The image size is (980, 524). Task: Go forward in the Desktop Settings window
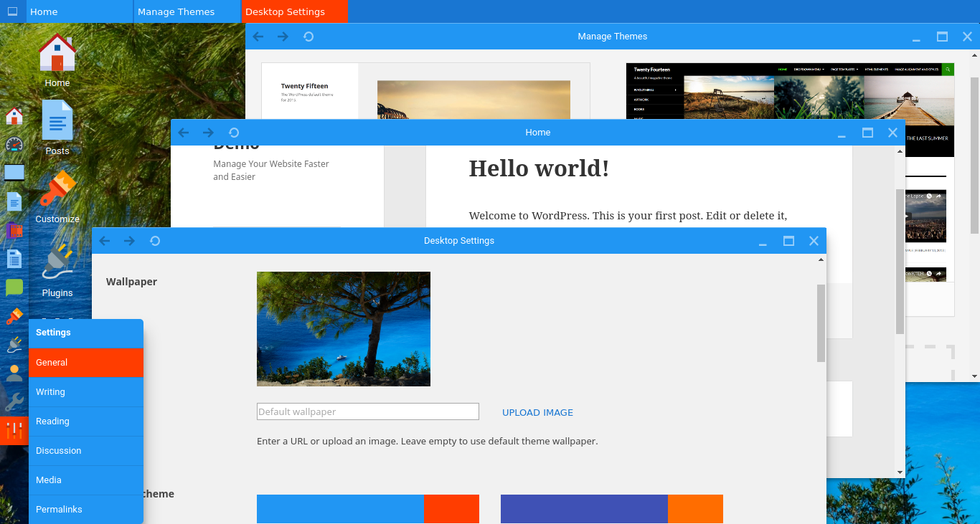pos(129,241)
